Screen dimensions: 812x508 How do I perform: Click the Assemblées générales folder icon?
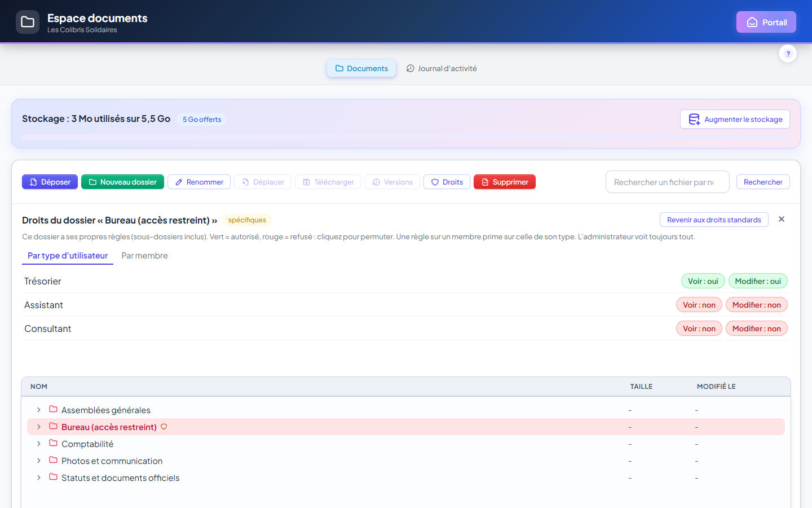(53, 409)
